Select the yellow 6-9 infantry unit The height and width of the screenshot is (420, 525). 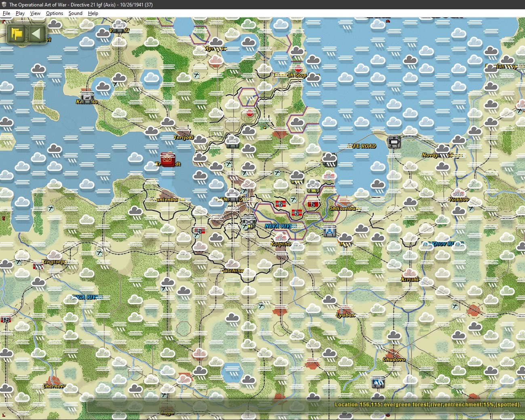pyautogui.click(x=313, y=187)
